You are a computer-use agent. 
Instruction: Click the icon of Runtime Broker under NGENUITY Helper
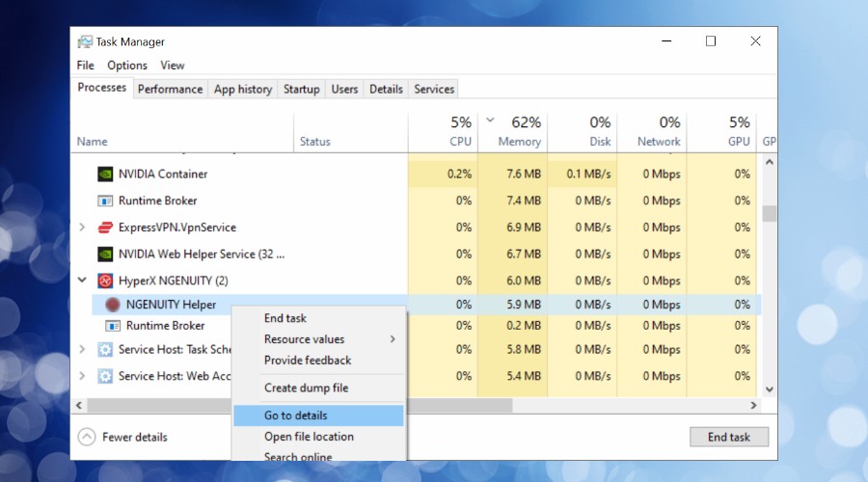coord(113,326)
